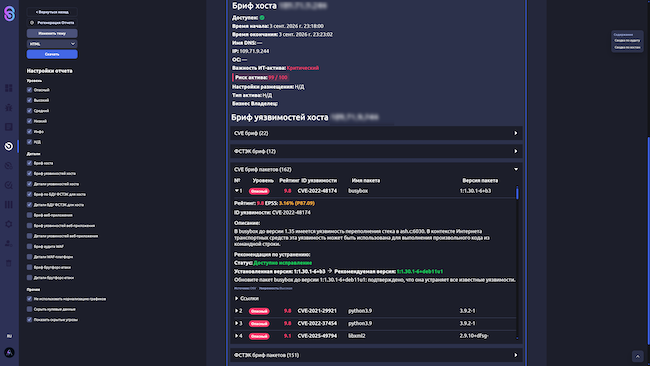Click the Имя пакета column header
650x366 pixels.
(x=366, y=181)
